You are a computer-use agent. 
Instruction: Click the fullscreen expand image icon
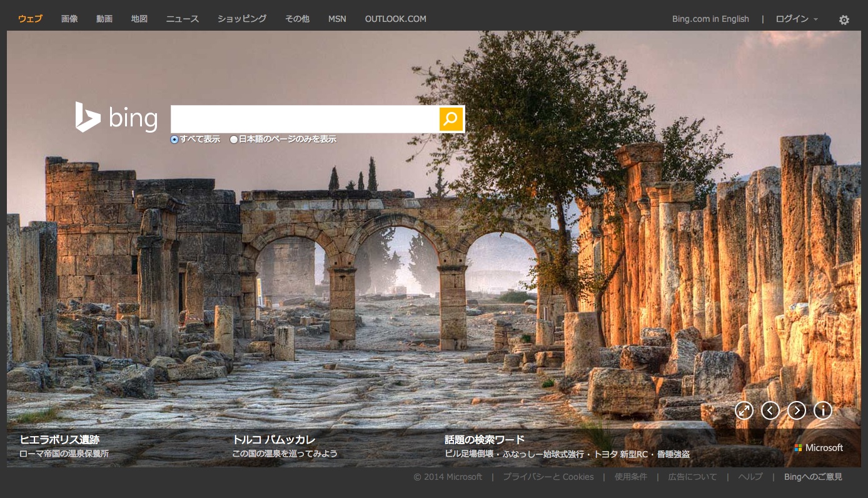pos(744,410)
